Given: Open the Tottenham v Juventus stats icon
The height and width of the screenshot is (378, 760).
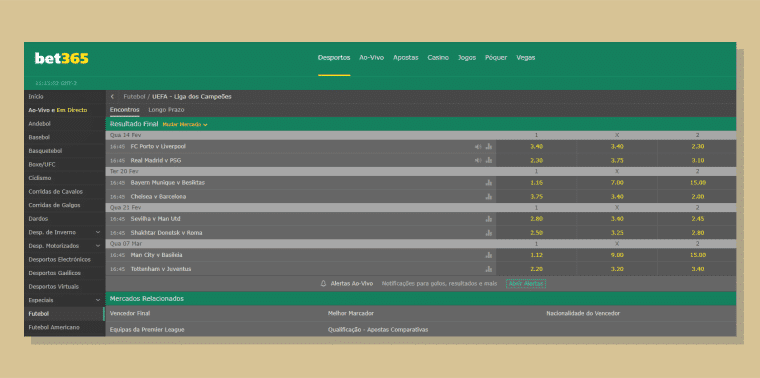Looking at the screenshot, I should [x=489, y=269].
